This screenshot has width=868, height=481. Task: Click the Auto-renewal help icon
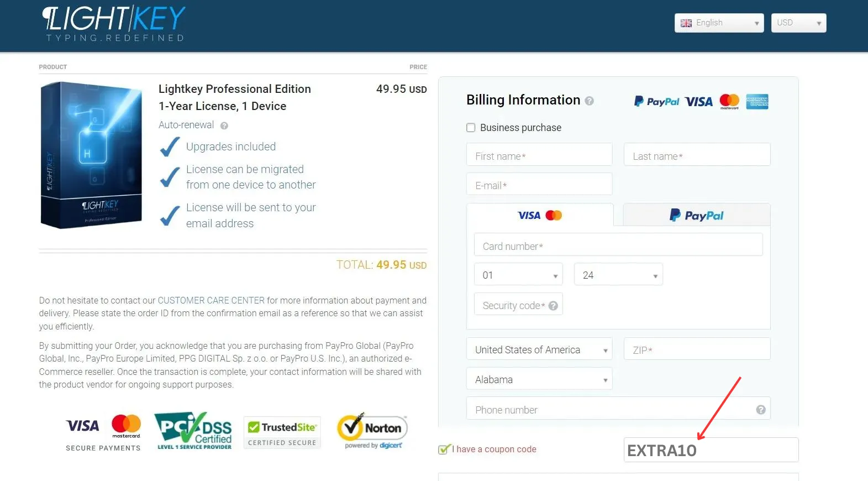[x=224, y=126]
